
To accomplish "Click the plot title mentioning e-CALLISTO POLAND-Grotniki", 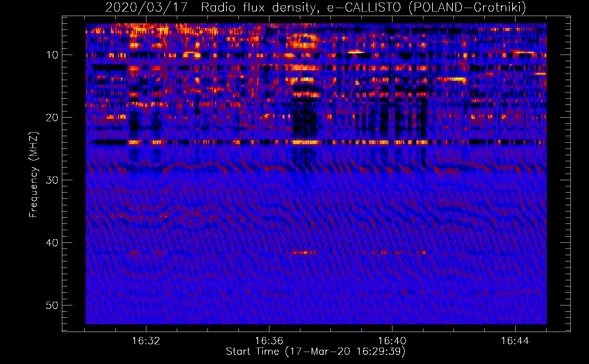I will point(316,7).
